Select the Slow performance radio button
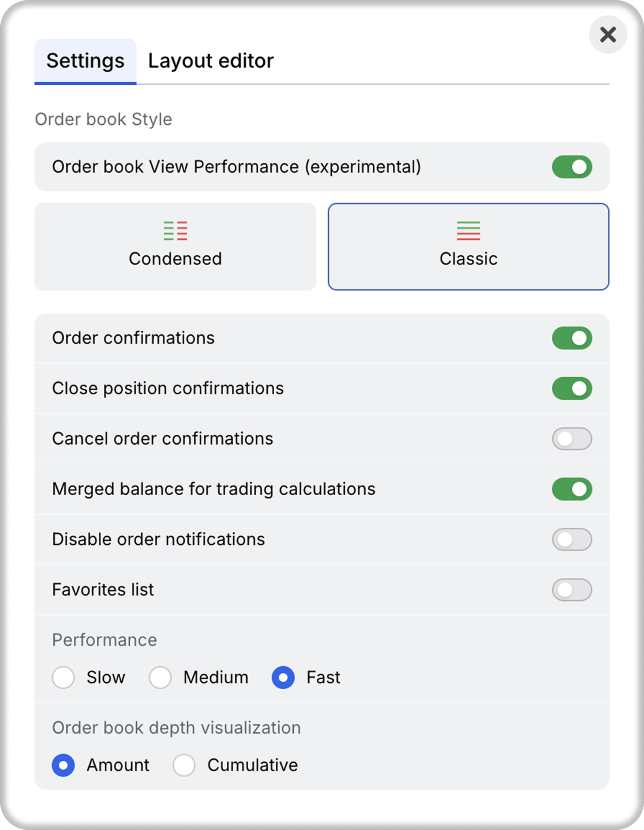Viewport: 644px width, 830px height. tap(63, 677)
